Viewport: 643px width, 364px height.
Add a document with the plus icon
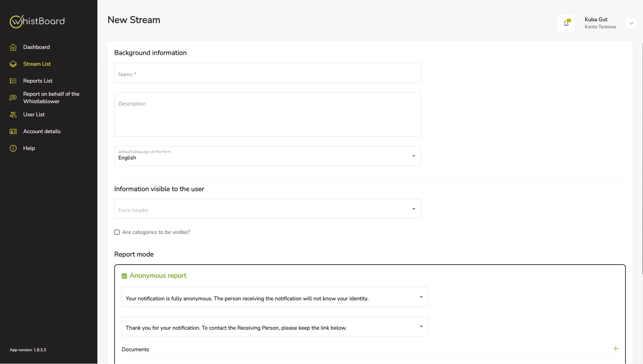(615, 348)
